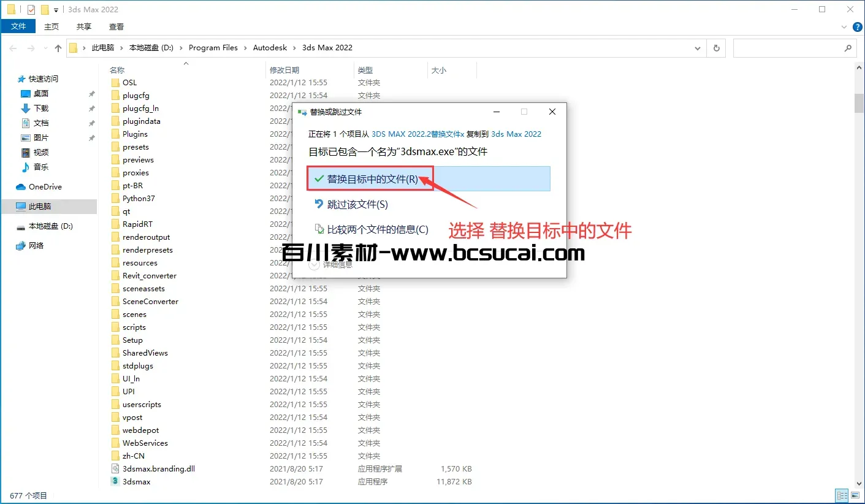Image resolution: width=865 pixels, height=504 pixels.
Task: Close the Replace or Skip Files dialog
Action: click(552, 112)
